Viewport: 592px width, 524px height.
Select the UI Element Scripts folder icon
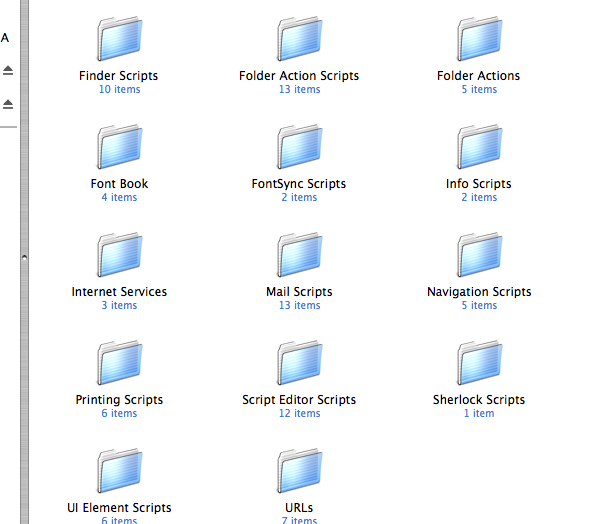pos(120,470)
